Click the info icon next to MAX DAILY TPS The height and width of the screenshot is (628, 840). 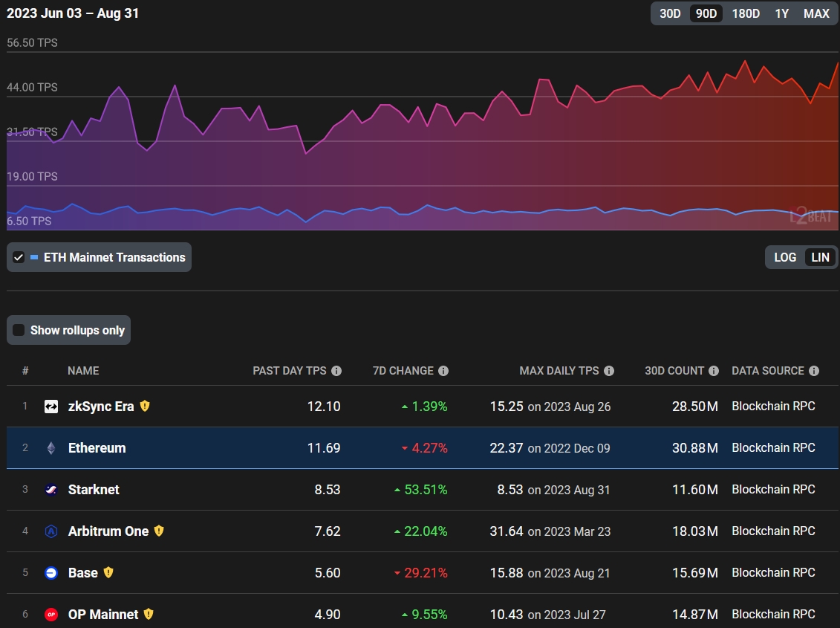(608, 371)
